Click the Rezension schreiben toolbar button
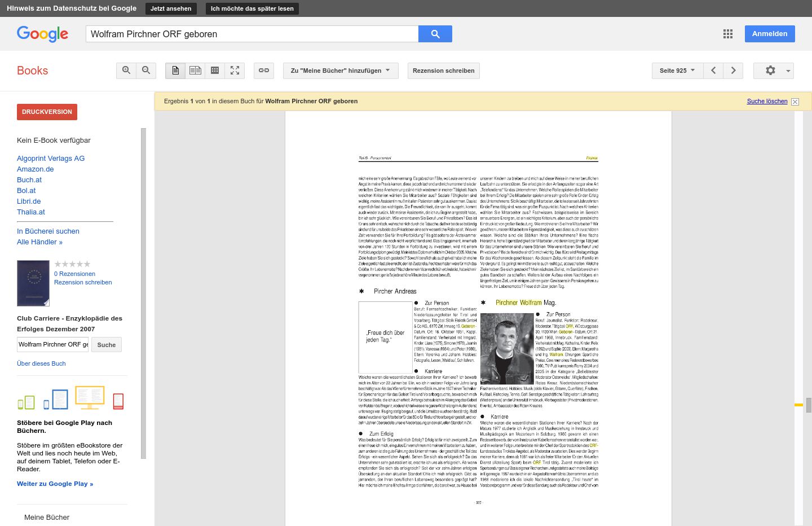Image resolution: width=812 pixels, height=526 pixels. (x=444, y=71)
